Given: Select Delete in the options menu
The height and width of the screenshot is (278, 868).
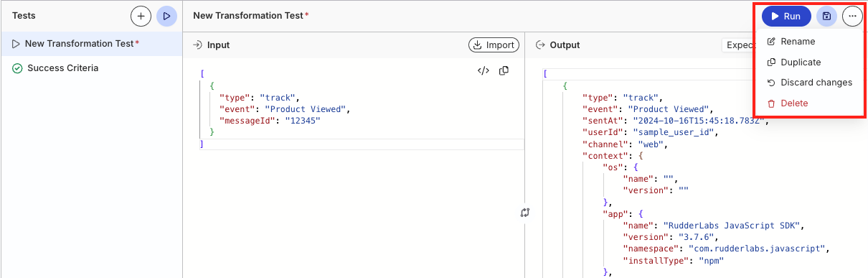Looking at the screenshot, I should [794, 103].
